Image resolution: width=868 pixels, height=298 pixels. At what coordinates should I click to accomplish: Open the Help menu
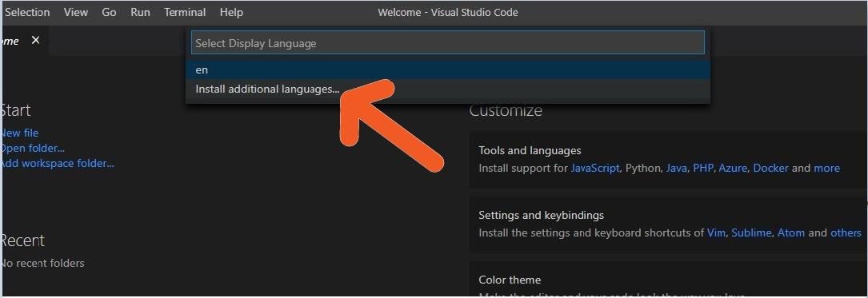tap(231, 12)
